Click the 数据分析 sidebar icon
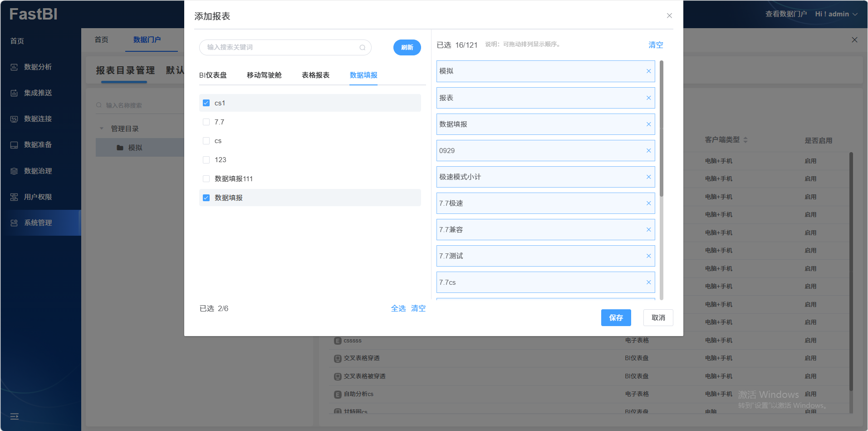868x431 pixels. pyautogui.click(x=14, y=67)
